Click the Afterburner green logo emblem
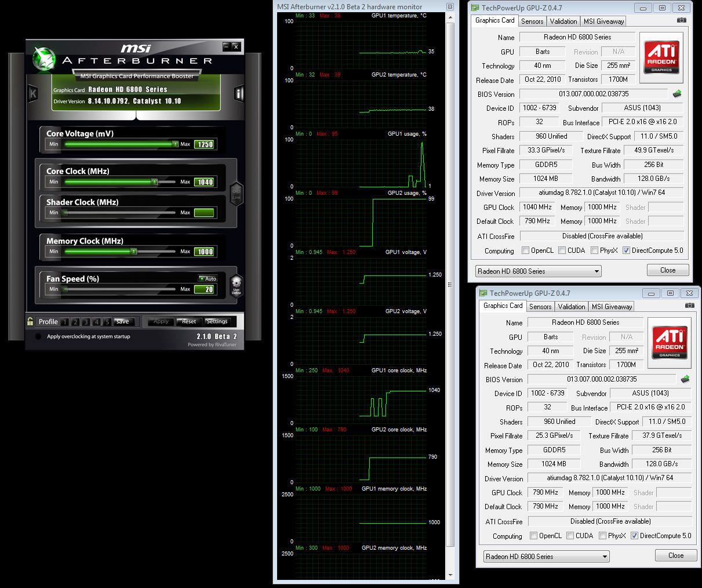The width and height of the screenshot is (702, 588). point(43,60)
